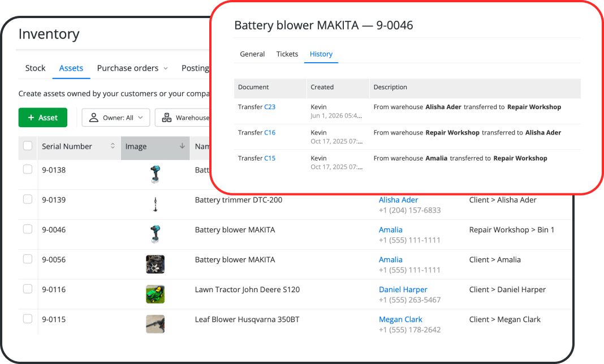Viewport: 604px width, 364px height.
Task: Open the Warehouse filter dropdown
Action: coord(183,118)
